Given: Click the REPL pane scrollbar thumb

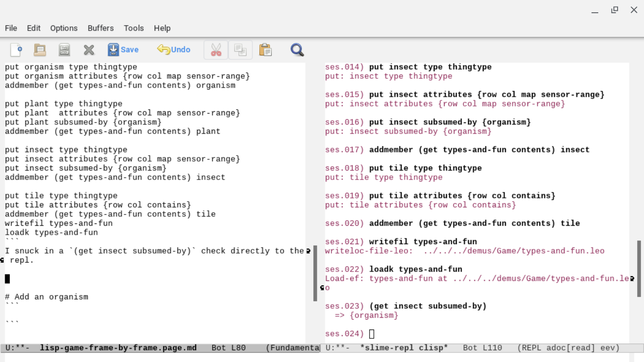Looking at the screenshot, I should tap(639, 268).
